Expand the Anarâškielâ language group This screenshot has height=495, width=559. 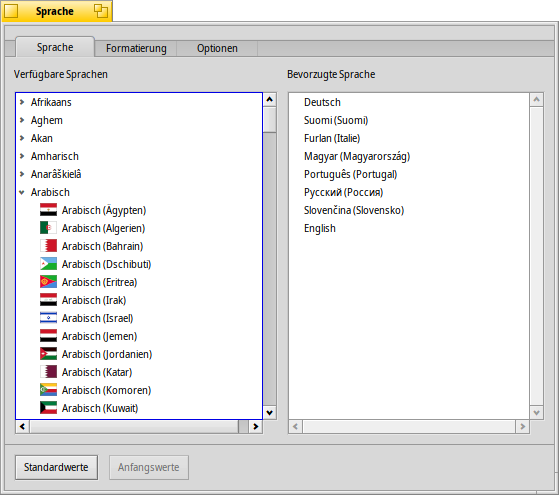pyautogui.click(x=22, y=174)
